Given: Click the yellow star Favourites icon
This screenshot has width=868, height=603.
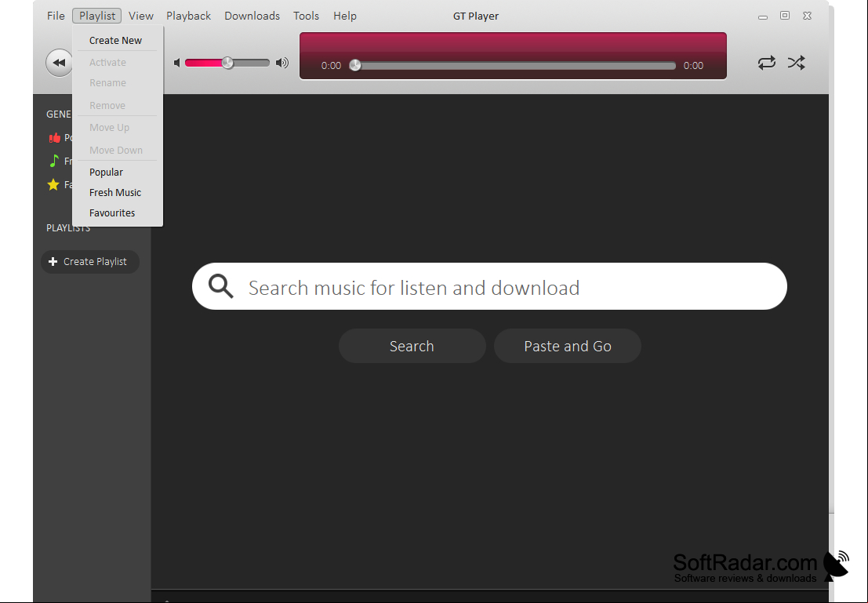Looking at the screenshot, I should (x=53, y=184).
